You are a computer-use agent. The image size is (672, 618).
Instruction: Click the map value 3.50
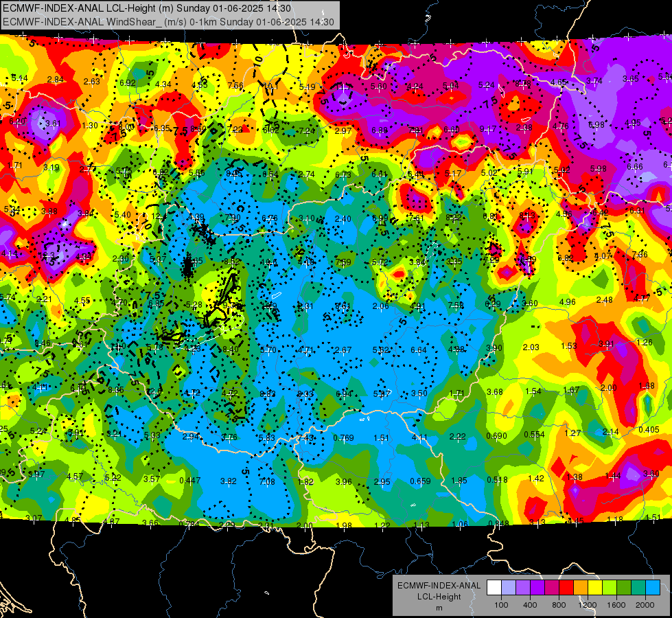[419, 393]
